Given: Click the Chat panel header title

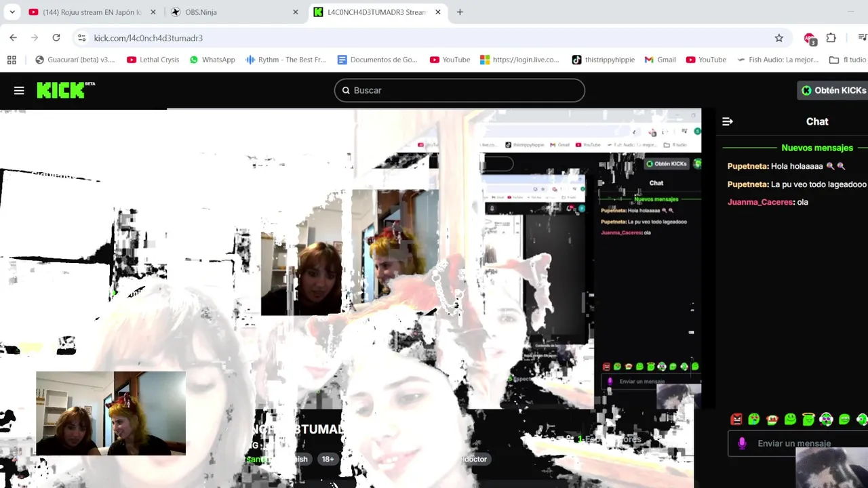Looking at the screenshot, I should 817,121.
